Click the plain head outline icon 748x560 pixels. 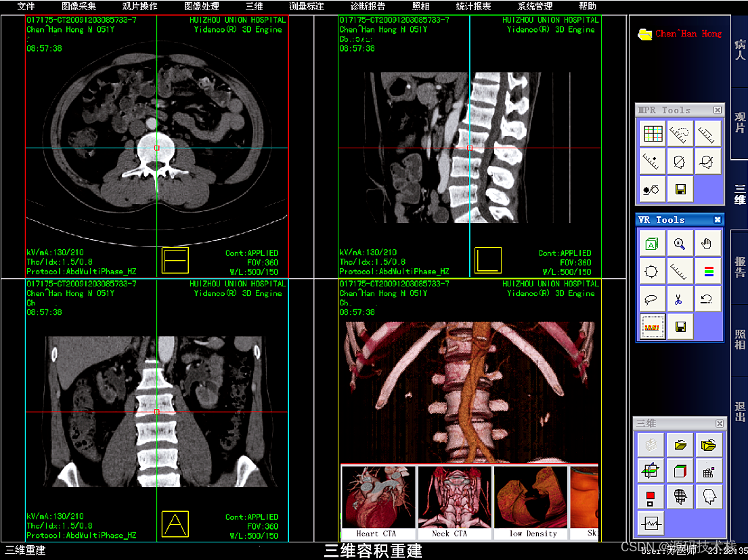pyautogui.click(x=709, y=498)
